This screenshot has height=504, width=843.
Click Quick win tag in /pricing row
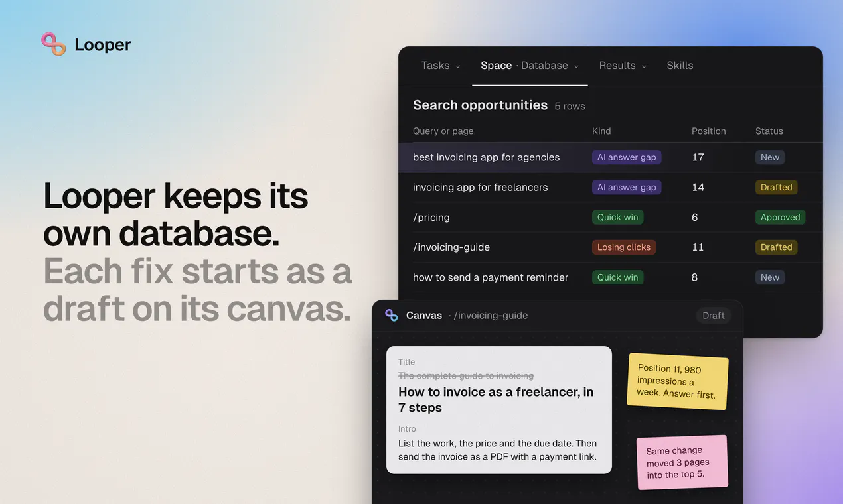click(617, 218)
